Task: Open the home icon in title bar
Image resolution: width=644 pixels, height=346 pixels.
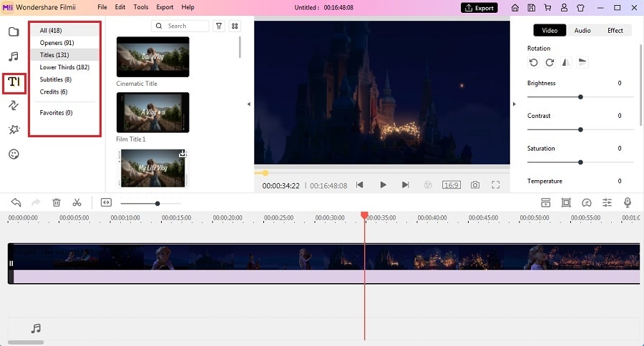Action: pyautogui.click(x=515, y=8)
